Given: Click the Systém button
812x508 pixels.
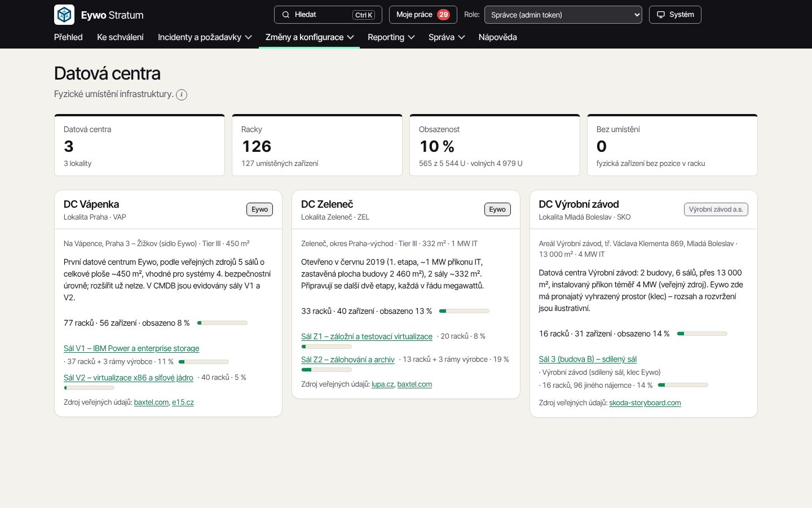Looking at the screenshot, I should pyautogui.click(x=675, y=15).
